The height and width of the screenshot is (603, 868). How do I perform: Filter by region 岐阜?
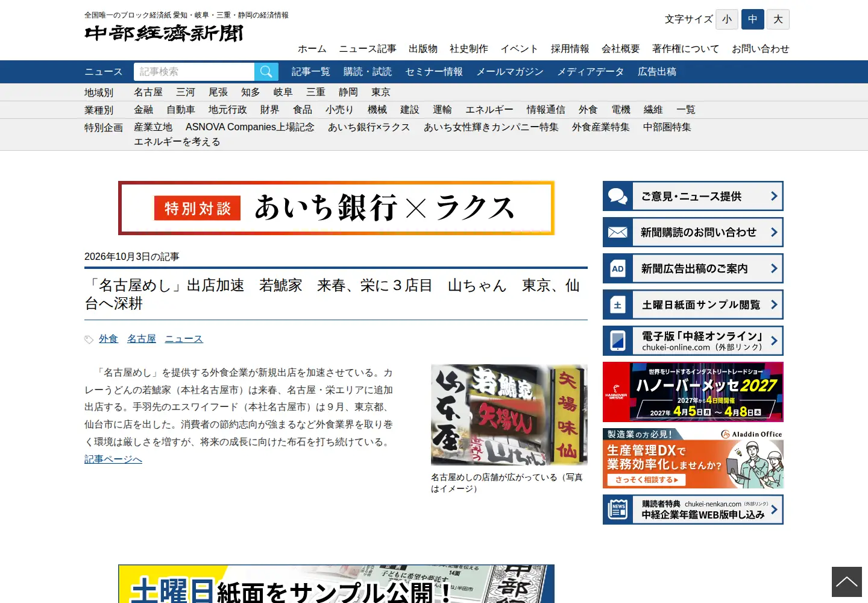coord(283,92)
